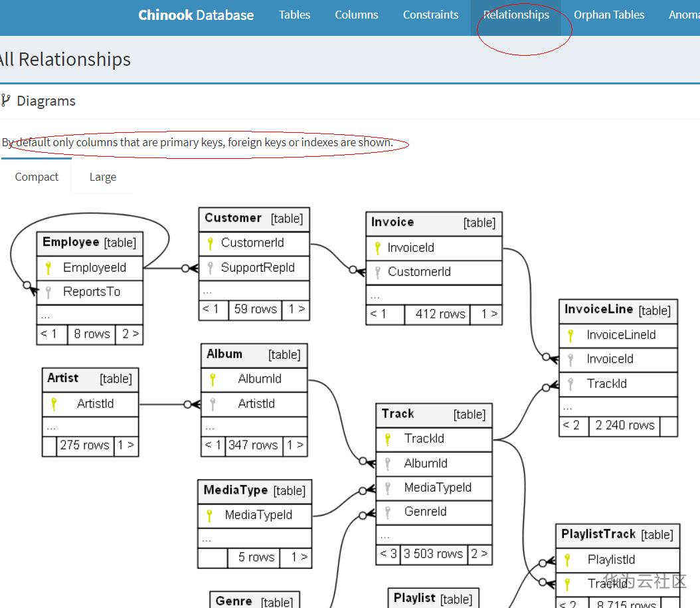
Task: Click the TrackId key icon in PlaylistTrack table
Action: [567, 584]
